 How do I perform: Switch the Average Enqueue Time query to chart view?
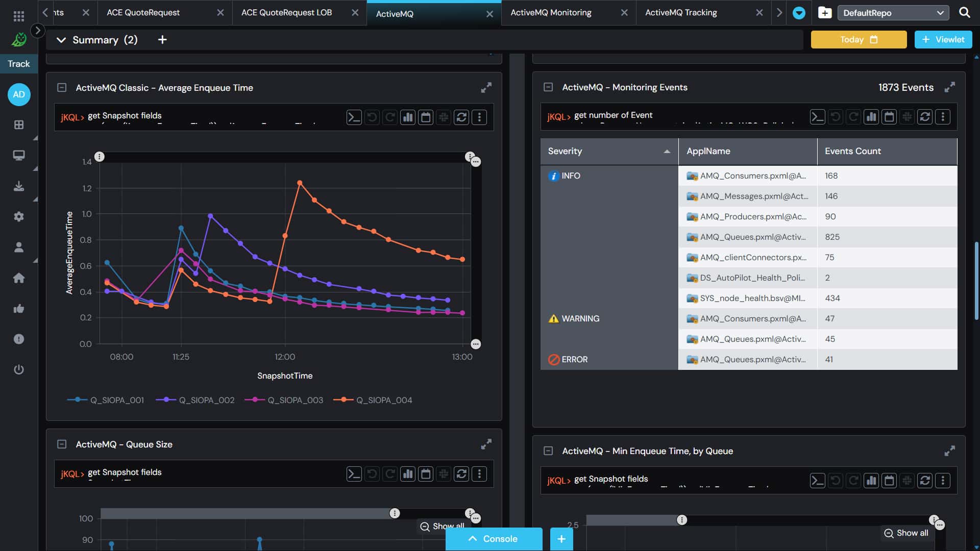point(408,117)
